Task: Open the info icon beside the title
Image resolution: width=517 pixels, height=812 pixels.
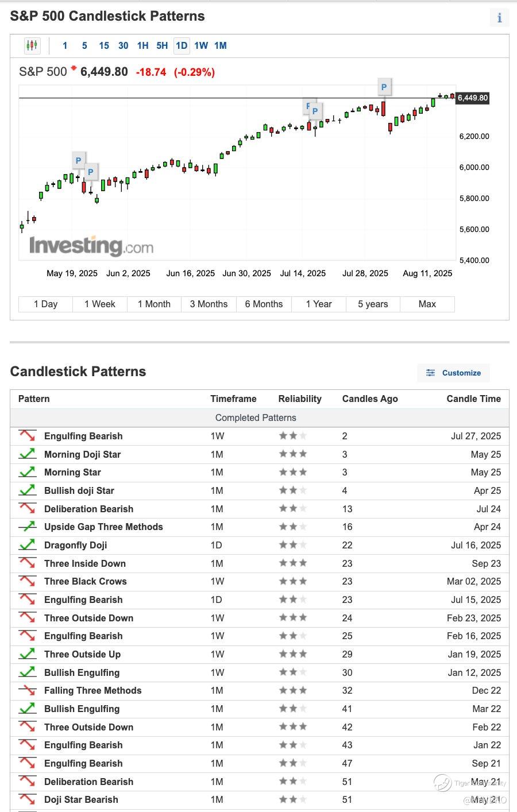Action: [x=499, y=18]
